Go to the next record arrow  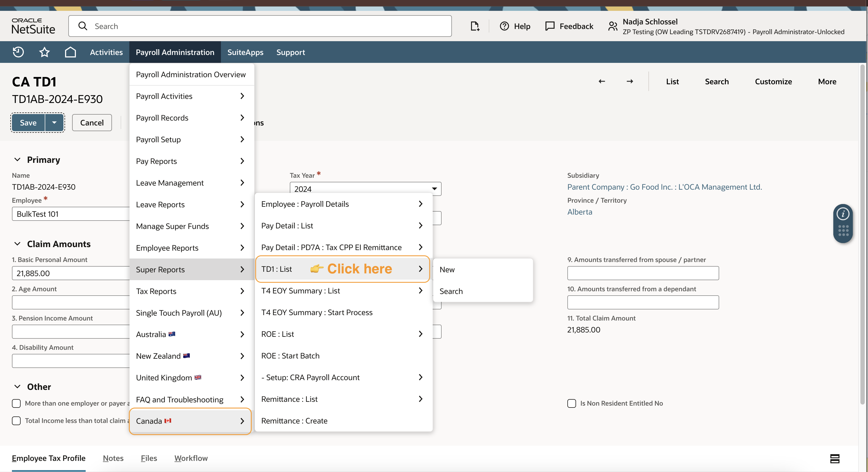pos(630,82)
